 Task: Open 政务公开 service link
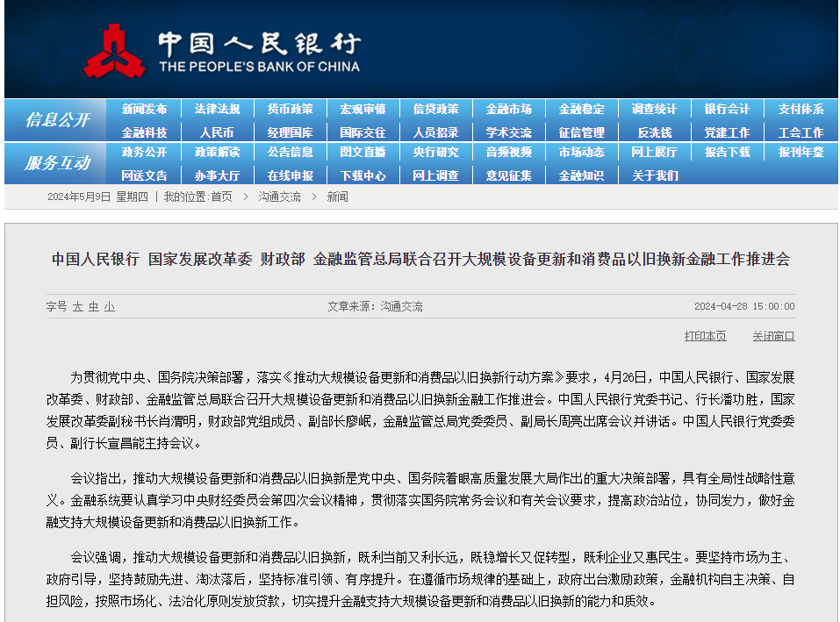coord(144,152)
